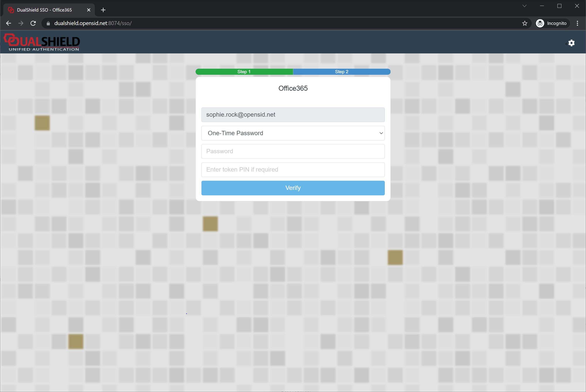Click the DualShield logo
586x392 pixels.
click(42, 43)
